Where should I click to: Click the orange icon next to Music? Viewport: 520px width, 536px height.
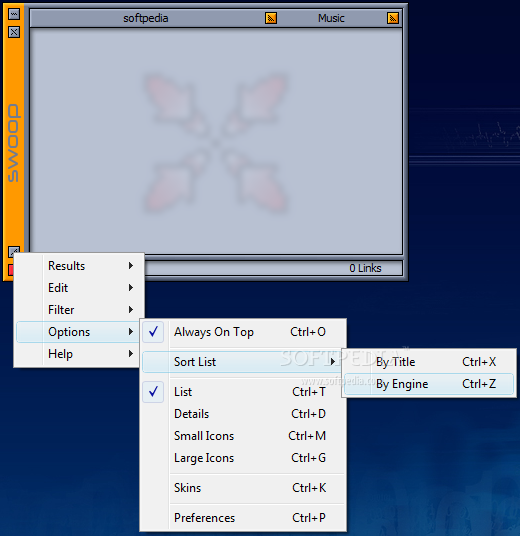[393, 18]
